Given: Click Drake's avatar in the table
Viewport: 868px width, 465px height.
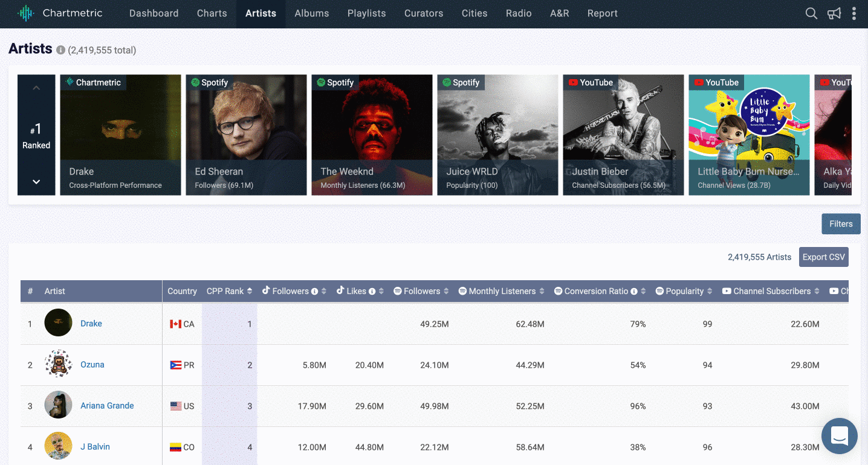Looking at the screenshot, I should pyautogui.click(x=59, y=323).
